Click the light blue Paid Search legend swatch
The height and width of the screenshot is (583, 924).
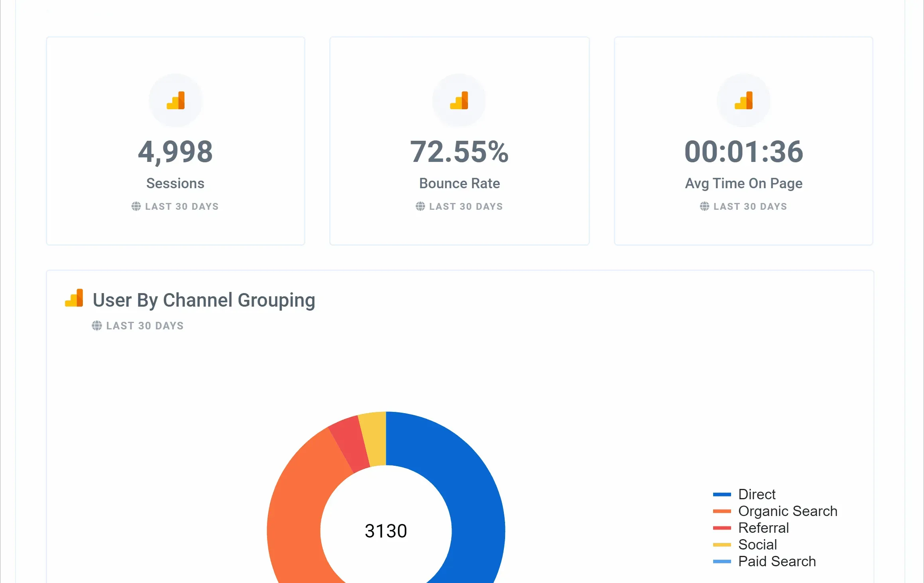tap(722, 561)
